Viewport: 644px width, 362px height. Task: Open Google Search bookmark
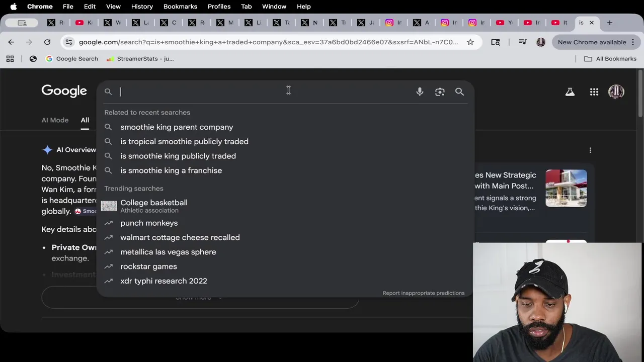pyautogui.click(x=72, y=59)
